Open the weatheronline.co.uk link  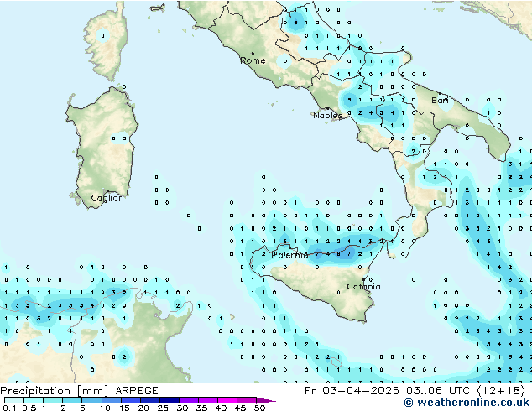click(467, 403)
